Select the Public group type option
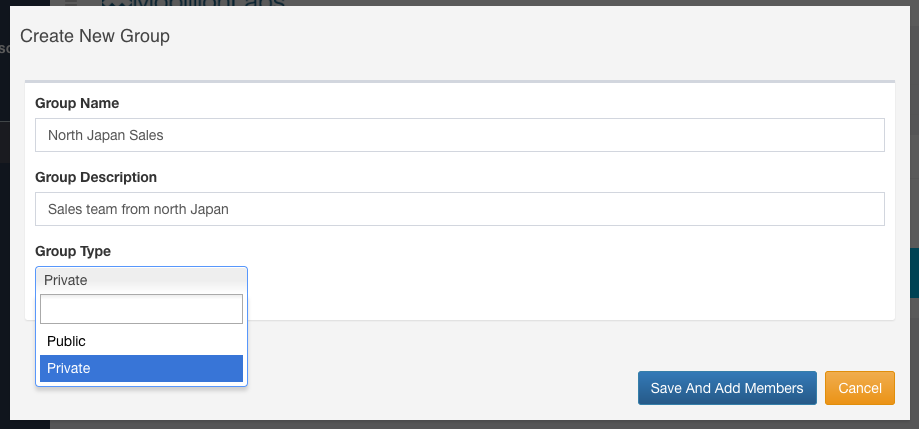The width and height of the screenshot is (919, 429). pos(141,341)
